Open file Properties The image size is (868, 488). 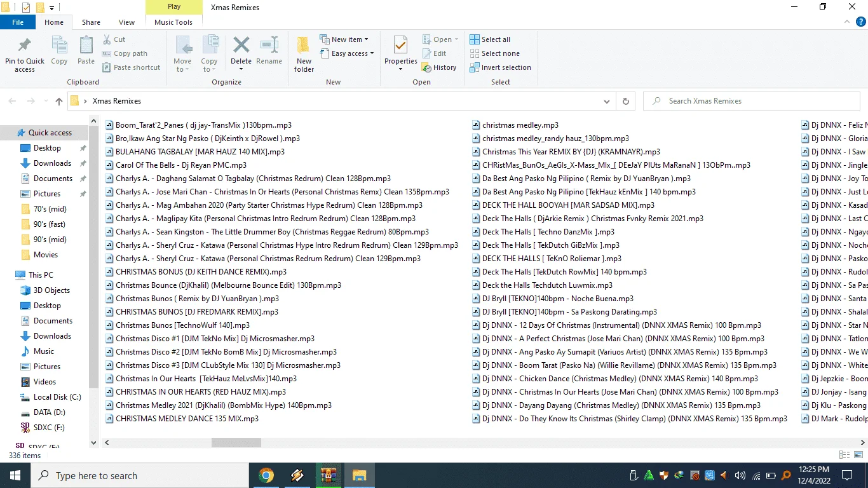pyautogui.click(x=400, y=54)
